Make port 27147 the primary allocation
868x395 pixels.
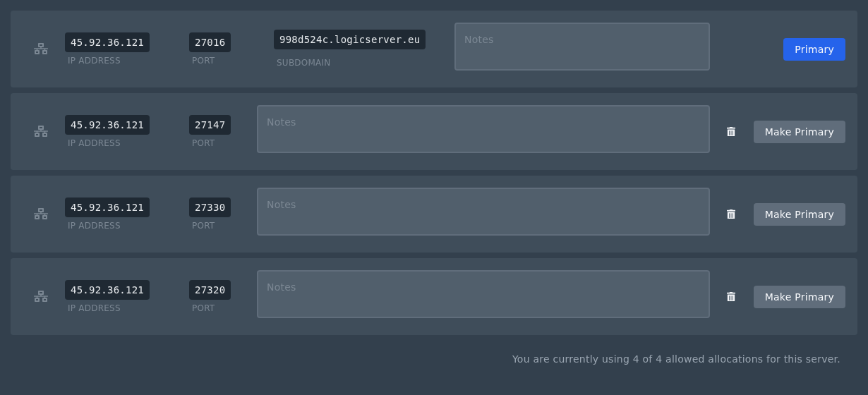tap(800, 132)
